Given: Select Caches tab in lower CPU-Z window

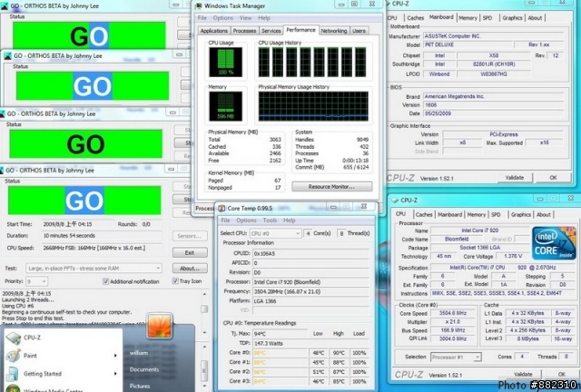Looking at the screenshot, I should click(424, 214).
